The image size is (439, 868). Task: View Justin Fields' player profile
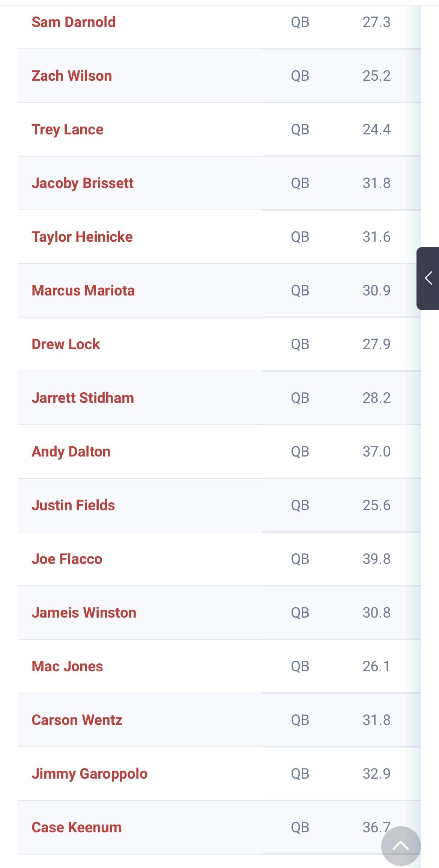point(73,506)
